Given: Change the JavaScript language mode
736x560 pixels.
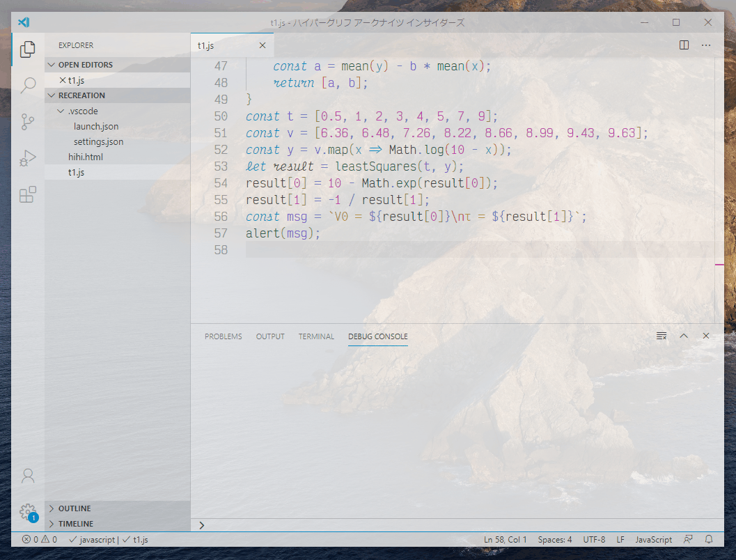Looking at the screenshot, I should point(653,539).
